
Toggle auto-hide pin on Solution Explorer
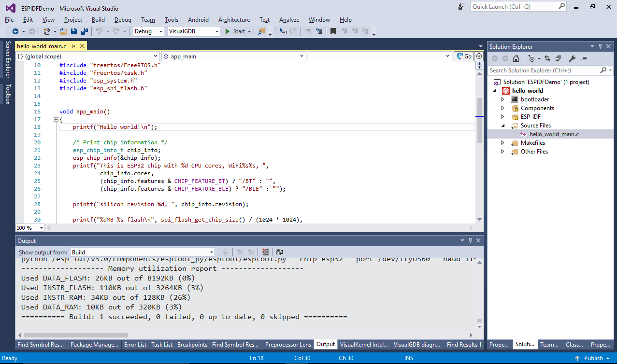[601, 46]
